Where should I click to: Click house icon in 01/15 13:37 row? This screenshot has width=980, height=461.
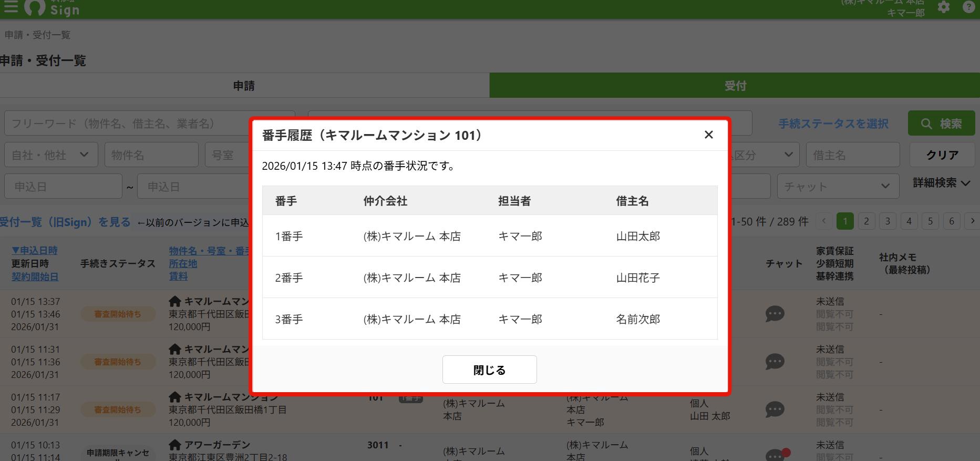tap(175, 301)
